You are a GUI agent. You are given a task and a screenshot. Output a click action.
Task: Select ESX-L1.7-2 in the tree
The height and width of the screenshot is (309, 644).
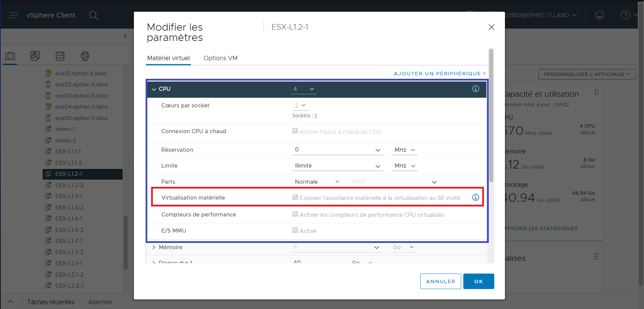(70, 252)
